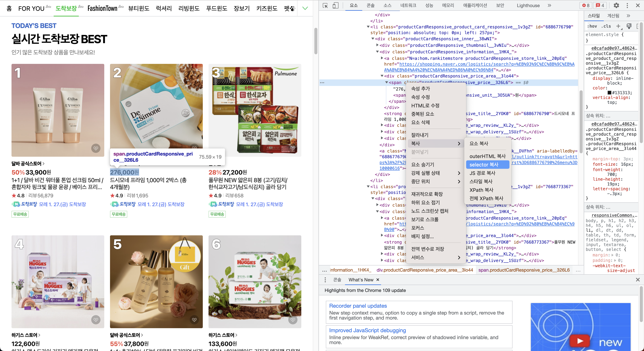Click the error count badge 8
This screenshot has height=351, width=644.
click(x=586, y=6)
